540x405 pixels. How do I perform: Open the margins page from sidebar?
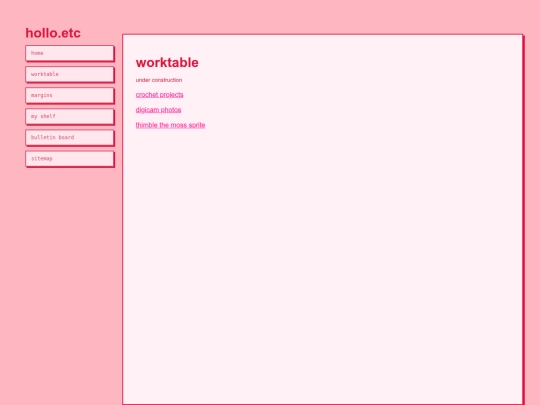click(70, 95)
